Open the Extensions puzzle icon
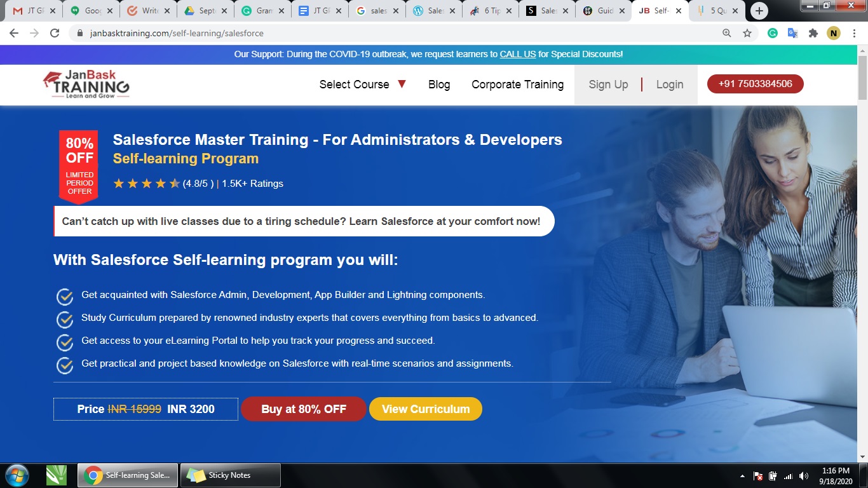Viewport: 868px width, 488px height. 813,33
